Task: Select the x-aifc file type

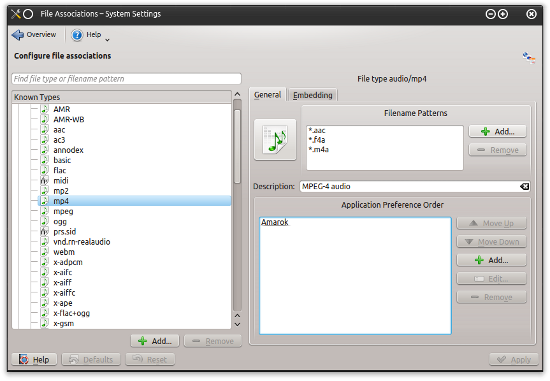Action: pos(63,272)
